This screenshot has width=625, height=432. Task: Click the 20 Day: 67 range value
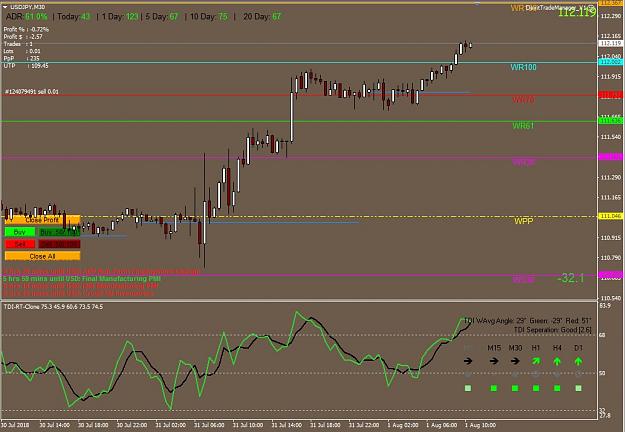pyautogui.click(x=262, y=17)
